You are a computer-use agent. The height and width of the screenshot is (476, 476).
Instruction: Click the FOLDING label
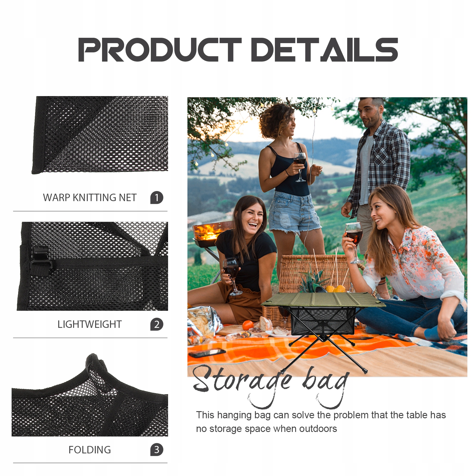(x=90, y=450)
